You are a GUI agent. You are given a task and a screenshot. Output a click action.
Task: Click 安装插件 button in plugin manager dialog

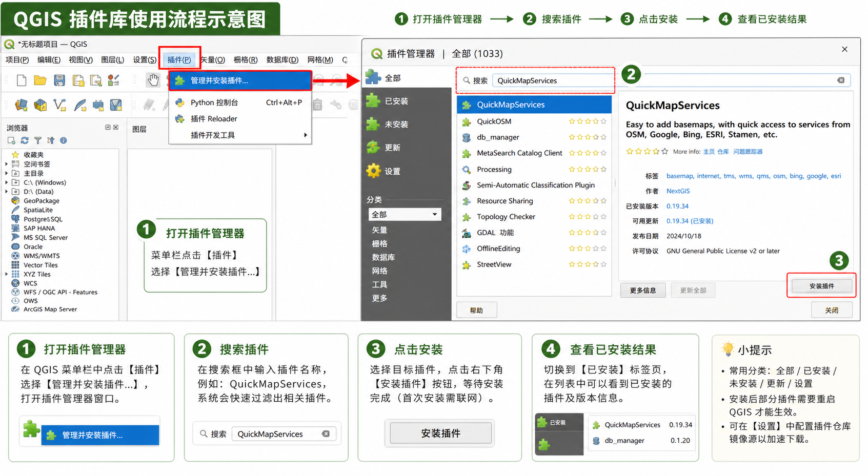pyautogui.click(x=821, y=286)
